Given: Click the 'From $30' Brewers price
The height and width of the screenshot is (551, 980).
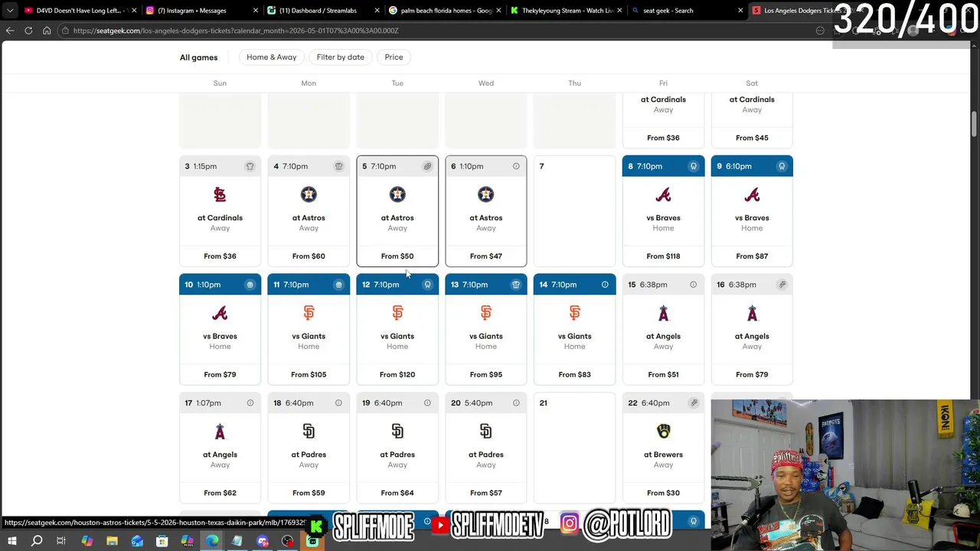Looking at the screenshot, I should pyautogui.click(x=663, y=493).
